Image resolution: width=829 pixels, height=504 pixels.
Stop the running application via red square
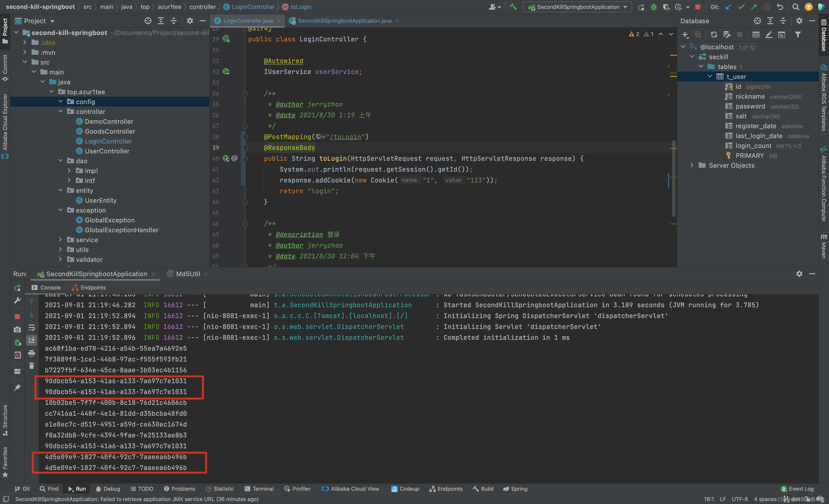(x=698, y=7)
